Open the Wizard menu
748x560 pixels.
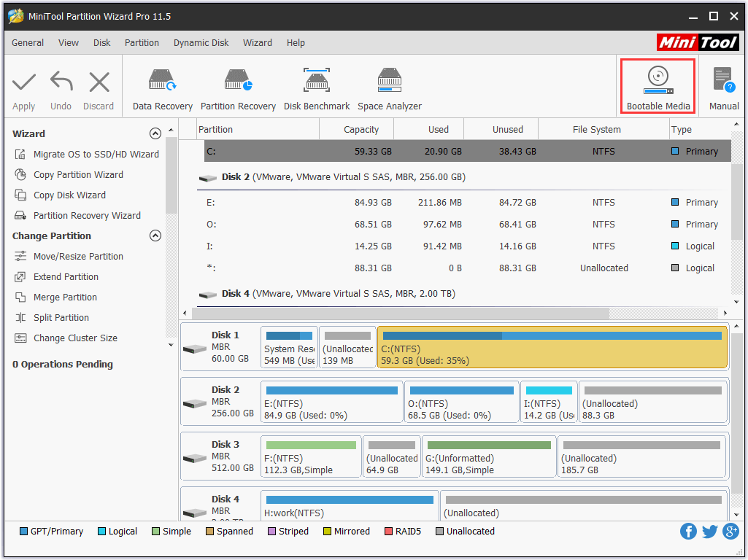(257, 42)
